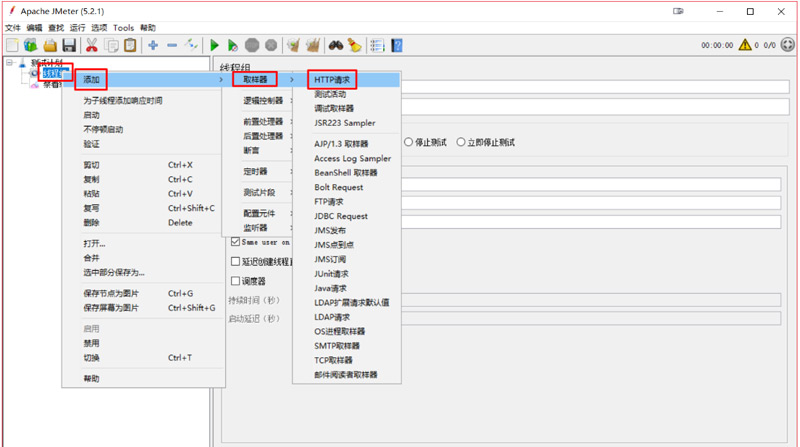This screenshot has height=447, width=800.
Task: Choose HTTP请求 from sampler list
Action: tap(332, 80)
